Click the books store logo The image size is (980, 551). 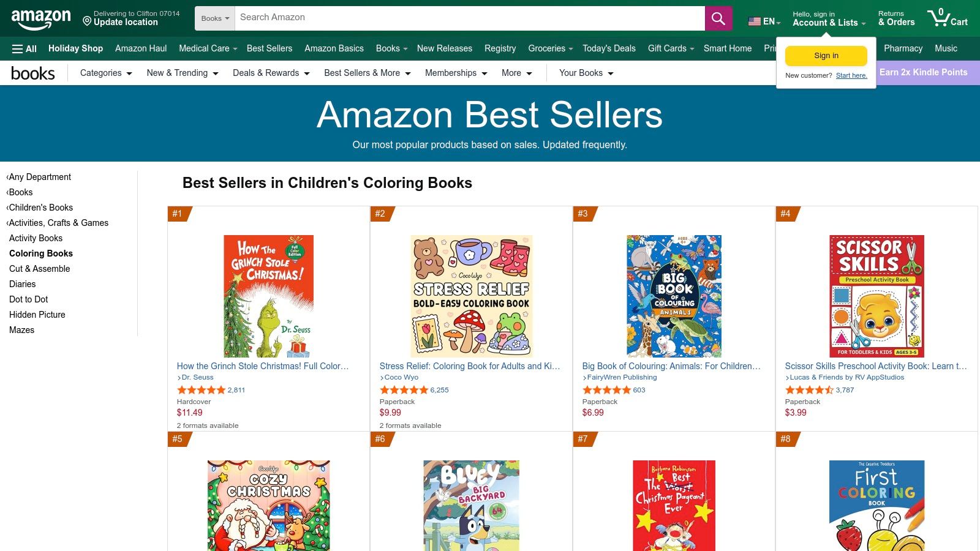[x=33, y=73]
